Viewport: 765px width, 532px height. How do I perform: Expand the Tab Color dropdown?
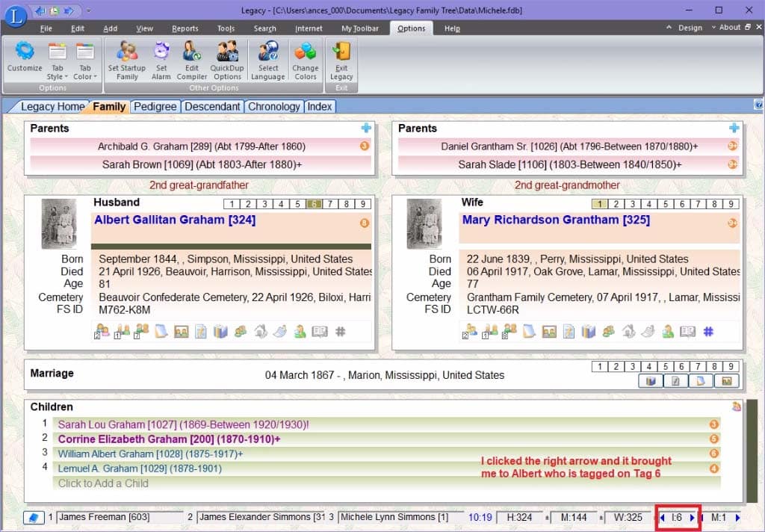click(85, 61)
